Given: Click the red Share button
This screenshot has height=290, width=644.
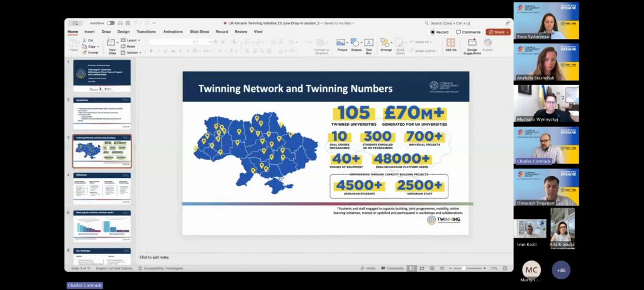Looking at the screenshot, I should click(x=498, y=32).
